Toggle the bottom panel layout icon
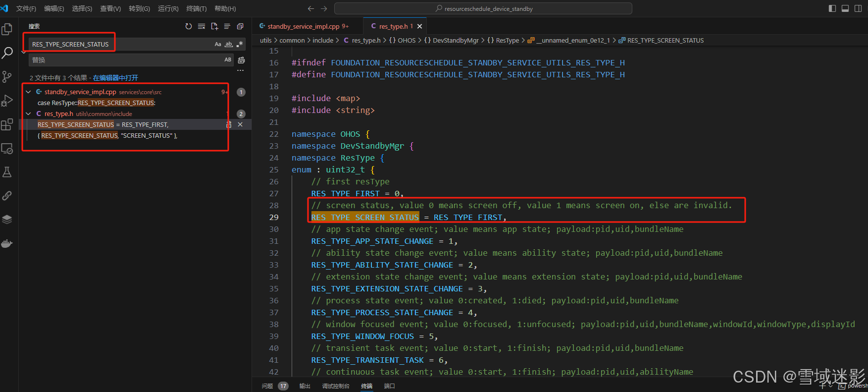Image resolution: width=868 pixels, height=392 pixels. click(x=845, y=8)
